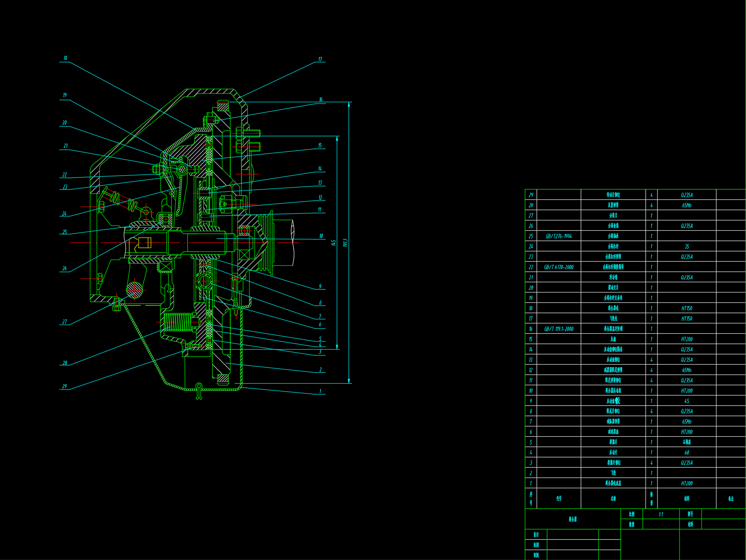
Task: Click serial number 5 in the parts table
Action: 531,442
